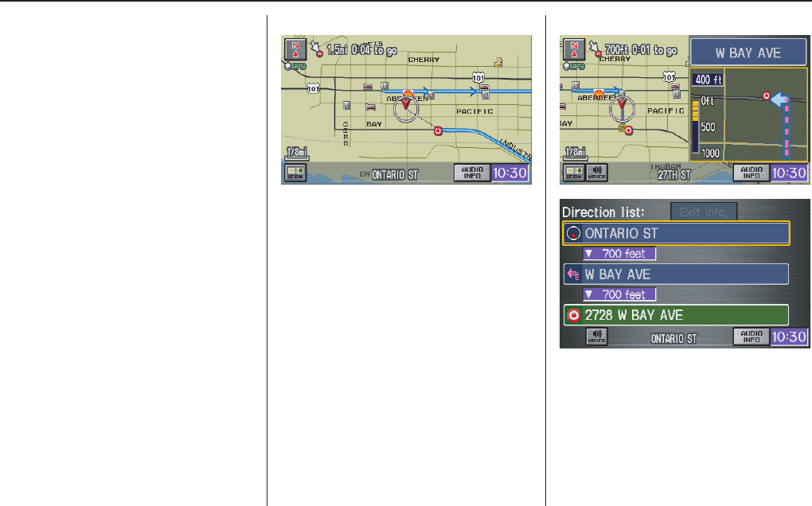The image size is (812, 506).
Task: Tap the 10:30 clock on the 1.5mi map
Action: point(510,173)
